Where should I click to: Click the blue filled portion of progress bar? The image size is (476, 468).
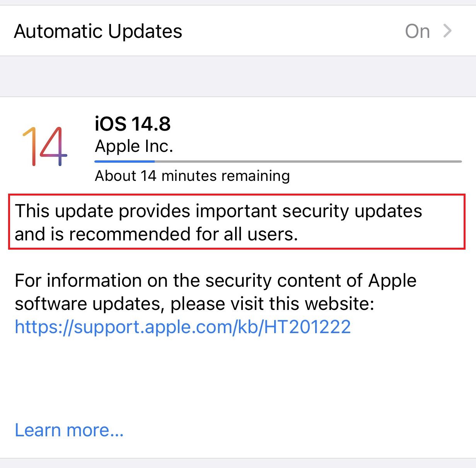pyautogui.click(x=125, y=162)
